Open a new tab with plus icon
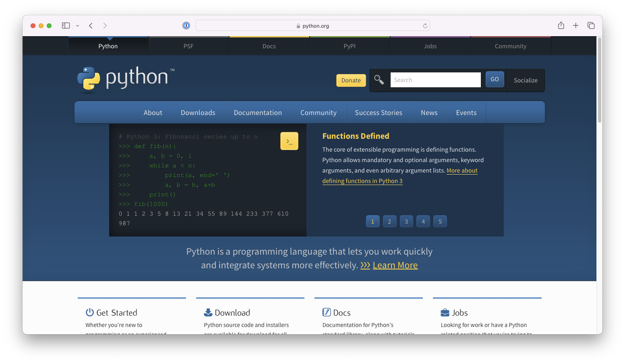Image resolution: width=625 pixels, height=364 pixels. 576,26
